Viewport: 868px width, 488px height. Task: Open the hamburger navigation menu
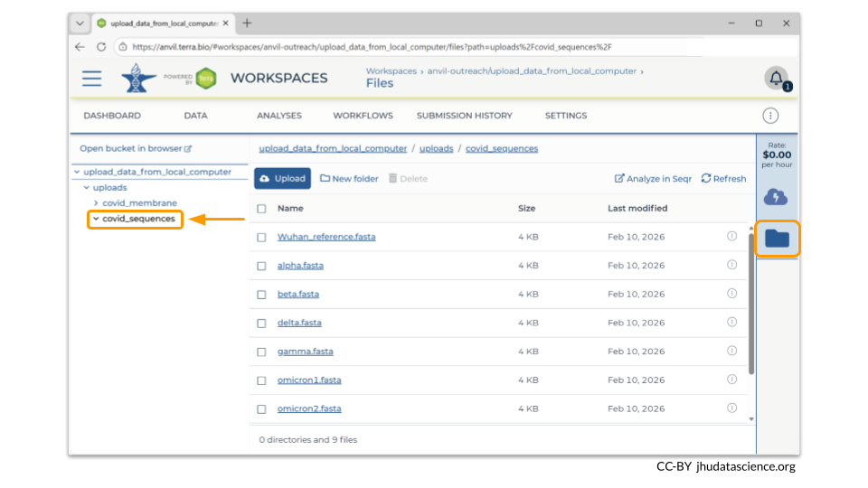(92, 78)
